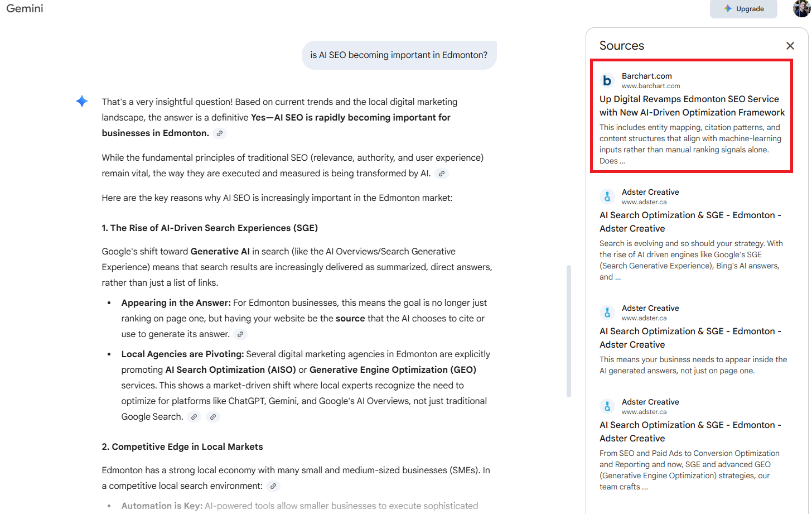Click heading "2. Competitive Edge in Local Markets"

point(182,446)
